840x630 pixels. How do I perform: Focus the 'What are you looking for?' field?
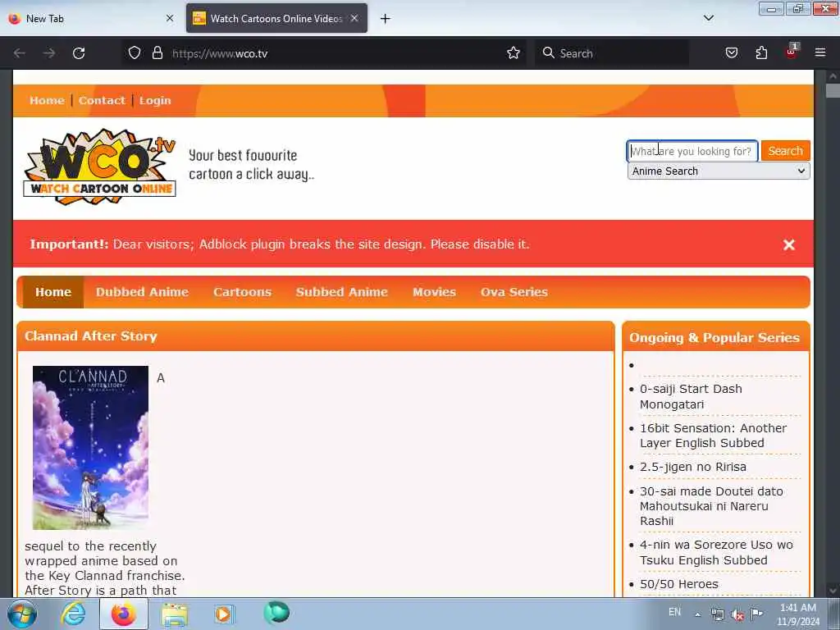coord(692,151)
